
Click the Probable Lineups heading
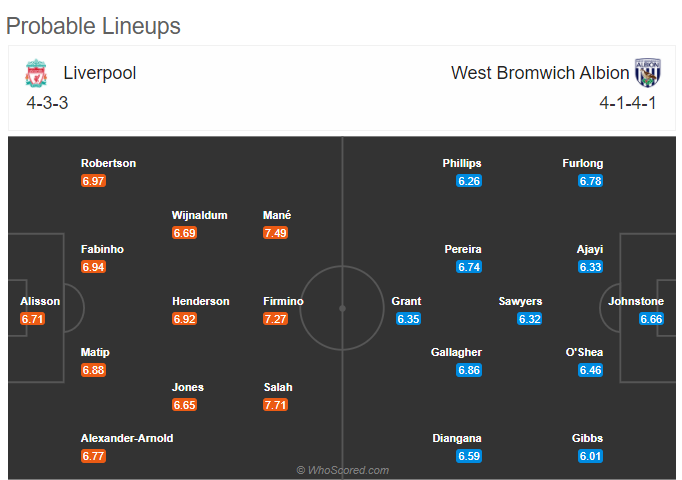tap(93, 26)
